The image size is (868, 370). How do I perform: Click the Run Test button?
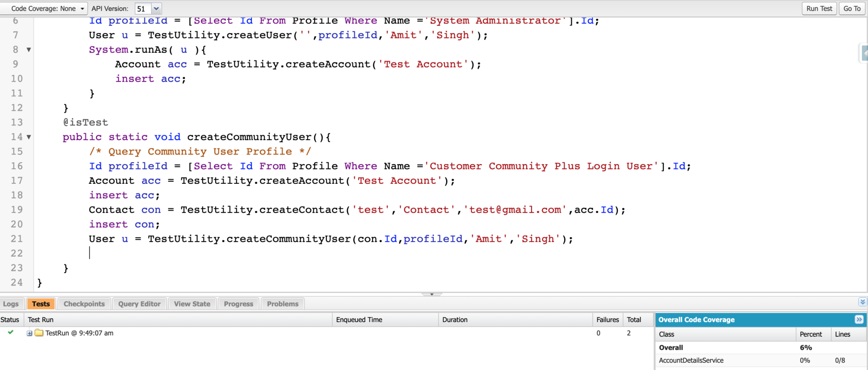click(x=819, y=9)
